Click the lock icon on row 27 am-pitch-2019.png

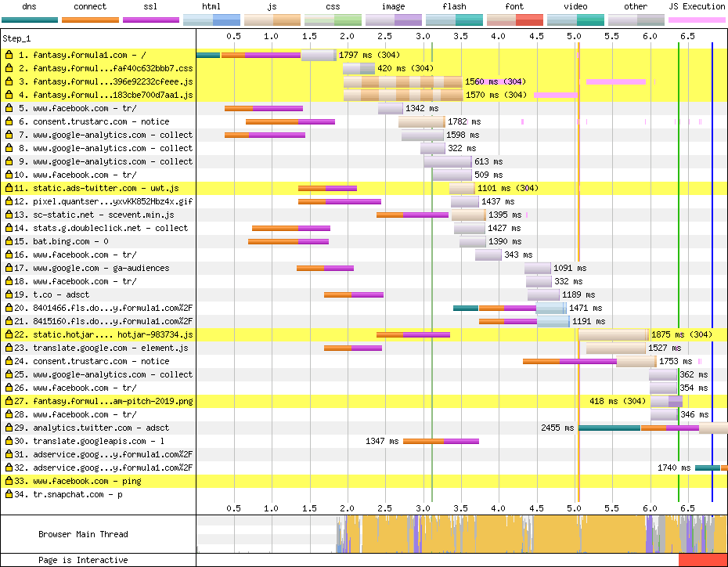click(x=9, y=401)
